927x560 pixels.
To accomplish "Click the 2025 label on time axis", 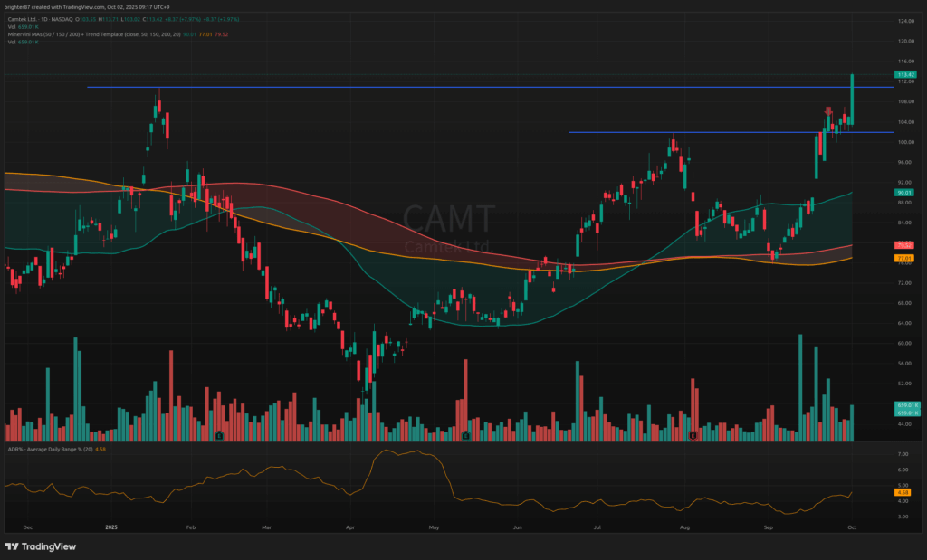I will point(111,526).
